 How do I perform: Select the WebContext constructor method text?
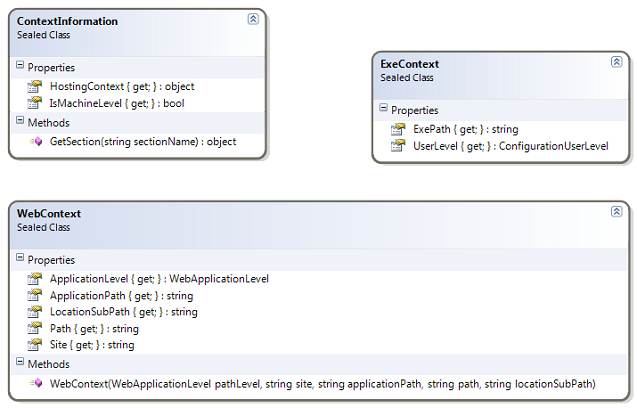click(323, 384)
